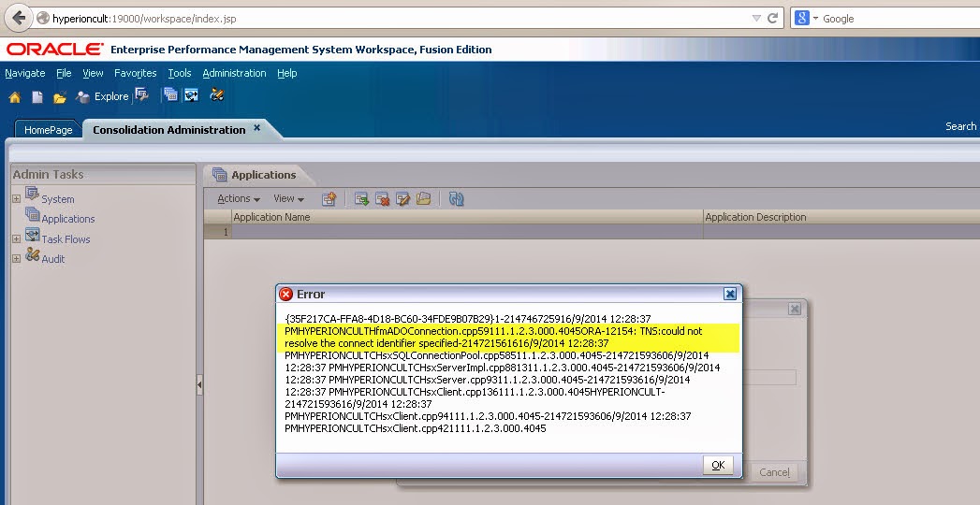
Task: Delete application icon with red X
Action: pyautogui.click(x=382, y=198)
